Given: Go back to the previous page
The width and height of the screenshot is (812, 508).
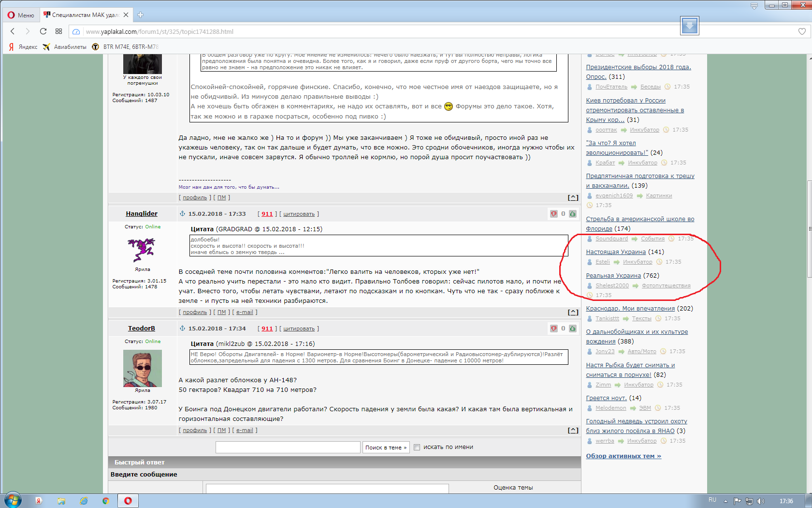Looking at the screenshot, I should pyautogui.click(x=13, y=31).
